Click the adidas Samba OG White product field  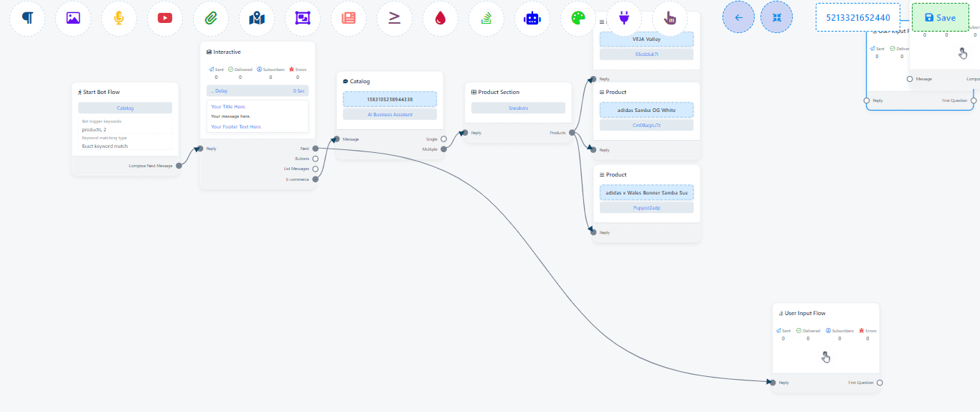tap(646, 110)
